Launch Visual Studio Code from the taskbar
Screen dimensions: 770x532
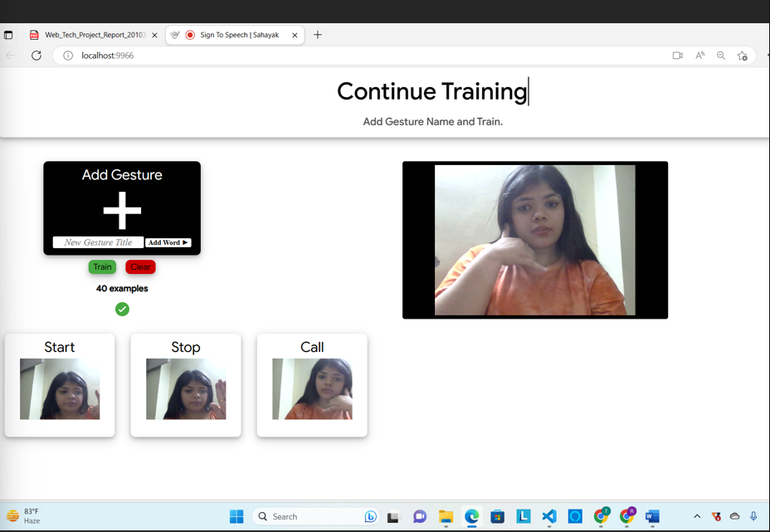point(549,516)
